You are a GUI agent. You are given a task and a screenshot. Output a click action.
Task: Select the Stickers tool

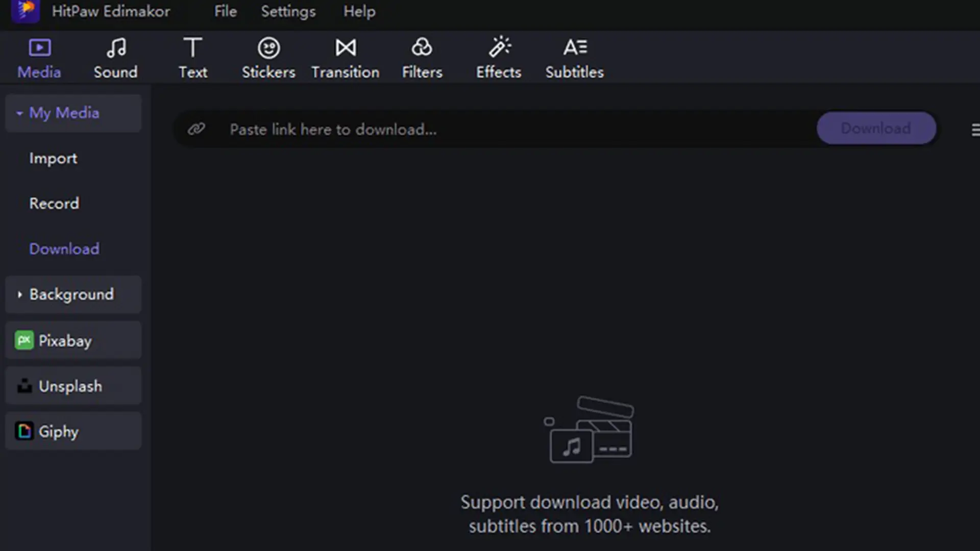pyautogui.click(x=268, y=57)
